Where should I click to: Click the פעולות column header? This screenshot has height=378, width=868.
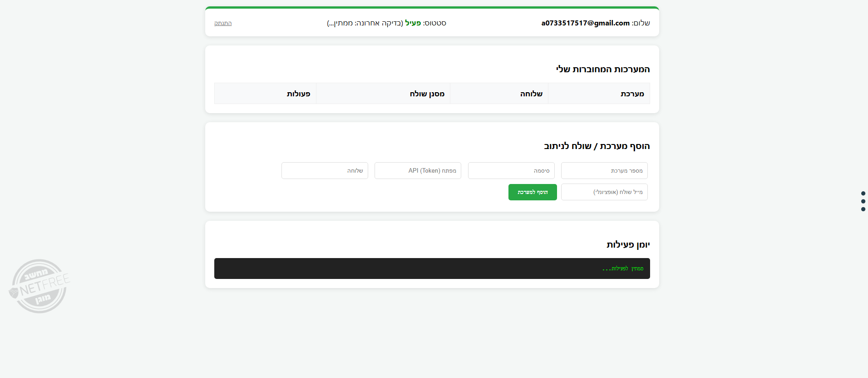point(298,94)
